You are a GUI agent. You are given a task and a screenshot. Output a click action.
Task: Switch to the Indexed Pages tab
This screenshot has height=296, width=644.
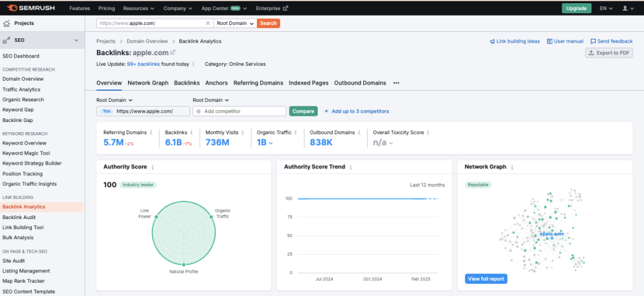[x=308, y=83]
